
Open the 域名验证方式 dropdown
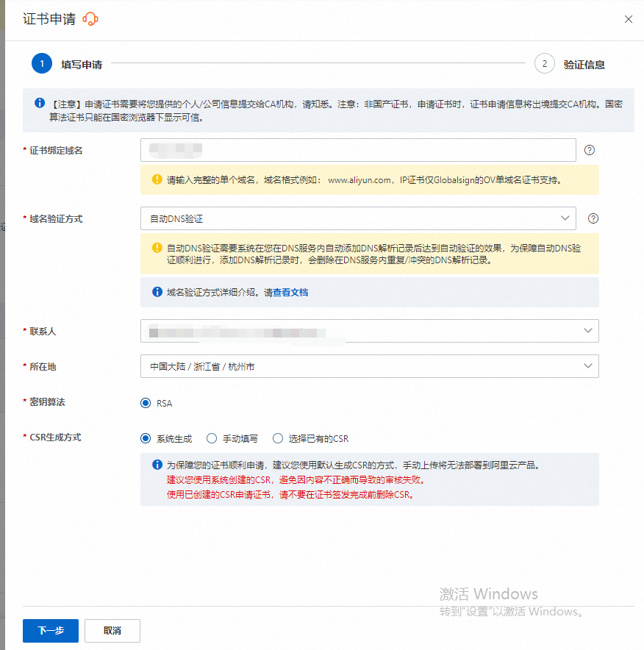(357, 218)
